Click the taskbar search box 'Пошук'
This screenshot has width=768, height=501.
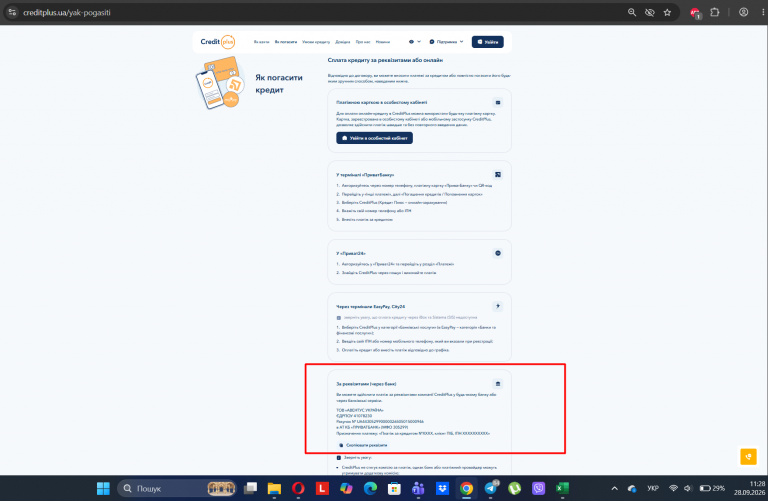(x=177, y=488)
